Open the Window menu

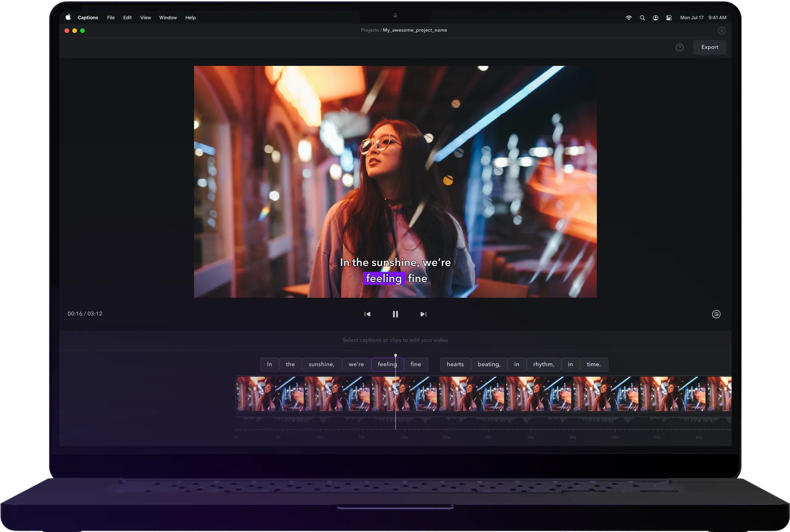click(168, 17)
